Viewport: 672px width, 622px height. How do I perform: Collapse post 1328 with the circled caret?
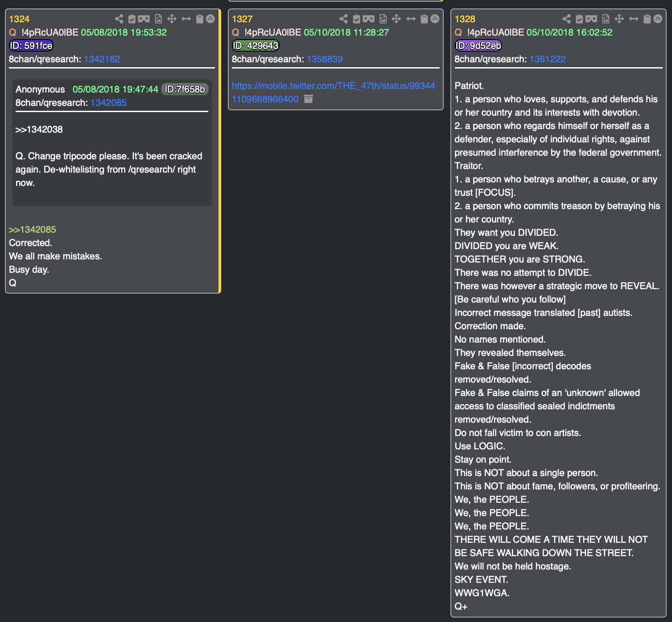(658, 19)
